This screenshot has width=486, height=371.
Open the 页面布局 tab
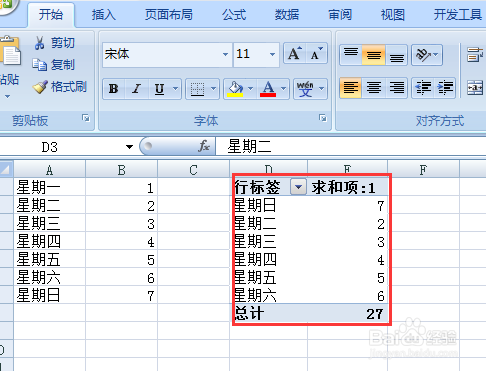click(169, 15)
